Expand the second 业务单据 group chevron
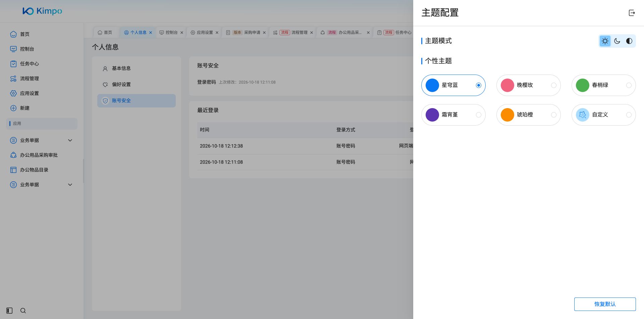644x319 pixels. (70, 185)
